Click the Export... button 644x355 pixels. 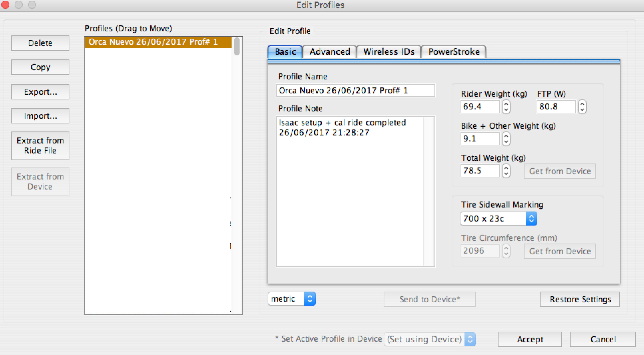click(x=40, y=92)
